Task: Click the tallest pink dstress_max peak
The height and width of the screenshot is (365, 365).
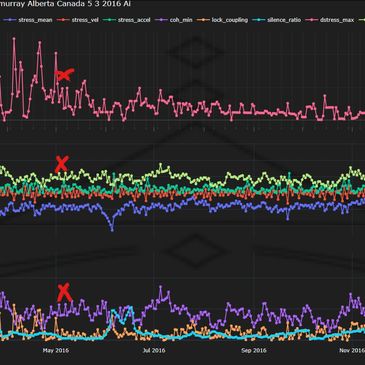Action: pyautogui.click(x=14, y=39)
